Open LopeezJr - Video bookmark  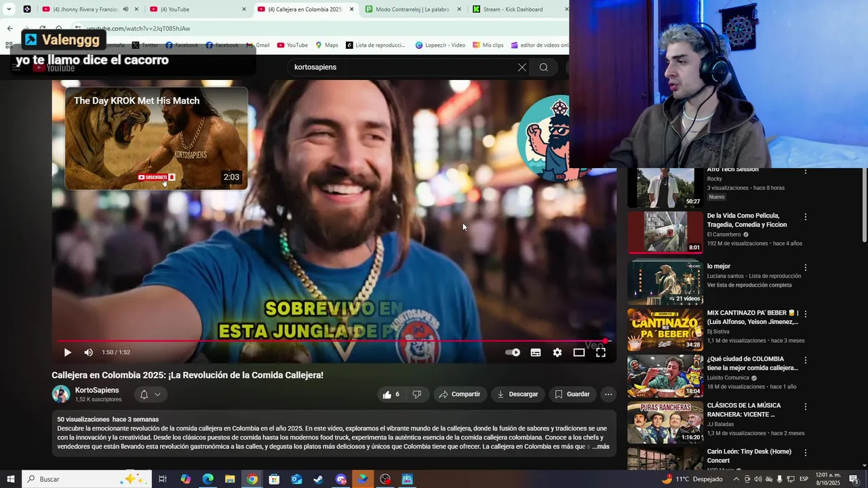pyautogui.click(x=441, y=45)
